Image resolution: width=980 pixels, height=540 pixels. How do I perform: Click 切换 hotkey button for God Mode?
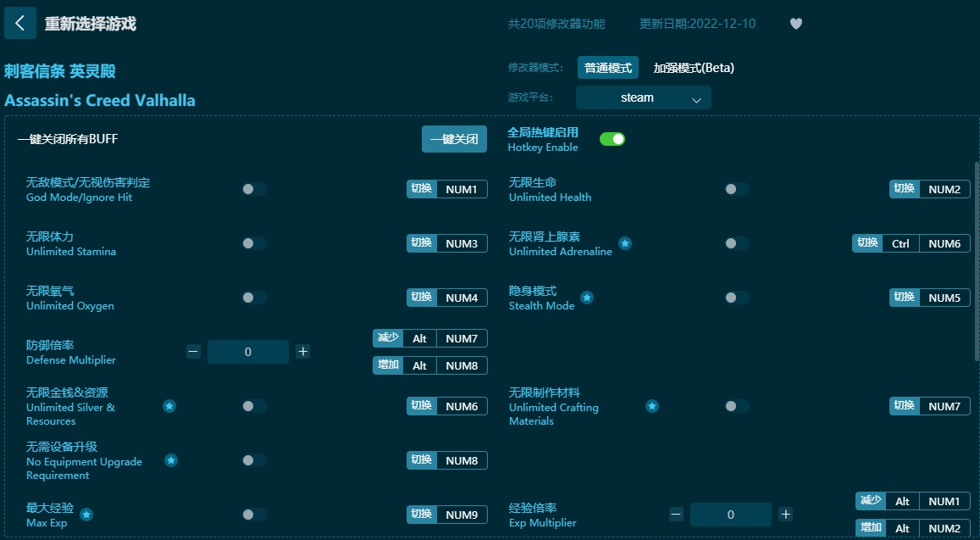point(422,189)
